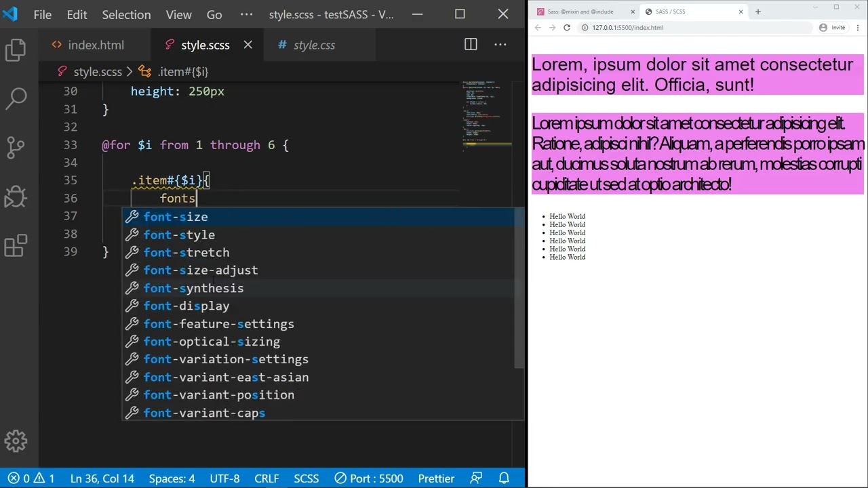Open the View menu
Viewport: 868px width, 488px height.
(179, 14)
